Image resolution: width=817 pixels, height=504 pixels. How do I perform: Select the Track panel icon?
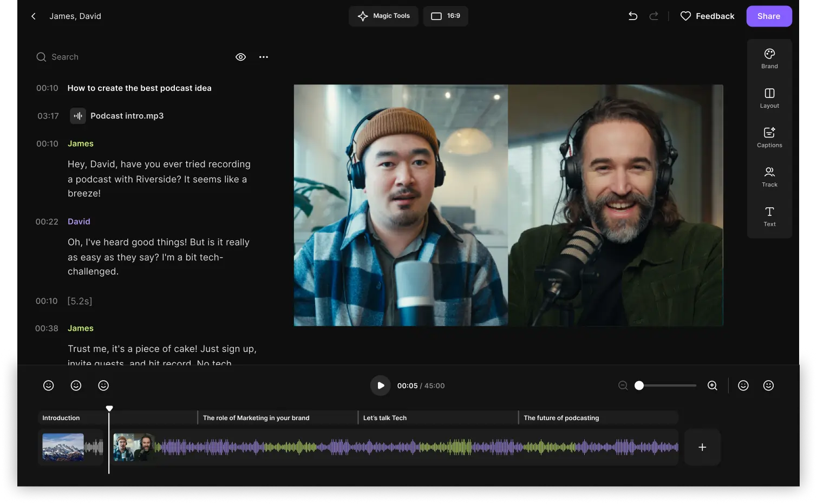point(769,176)
